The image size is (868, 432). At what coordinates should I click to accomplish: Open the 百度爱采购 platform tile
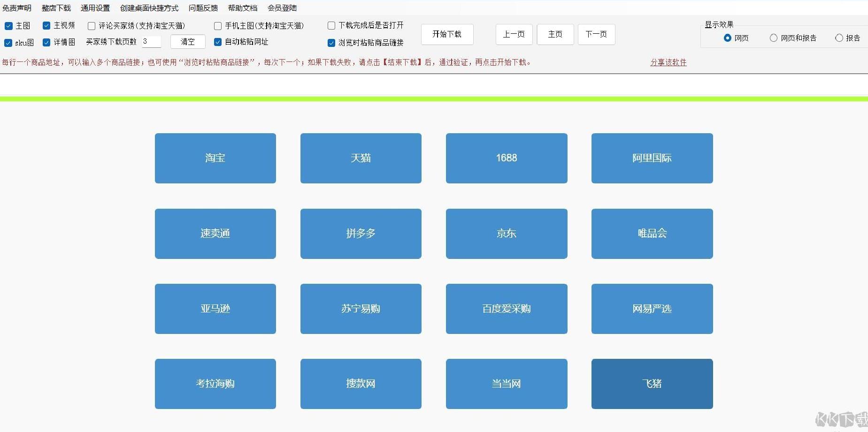click(507, 309)
